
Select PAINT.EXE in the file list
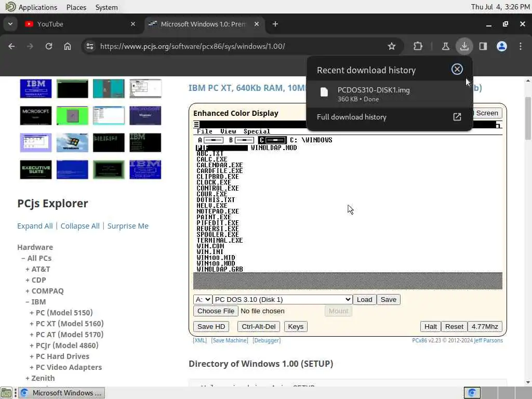(x=214, y=217)
